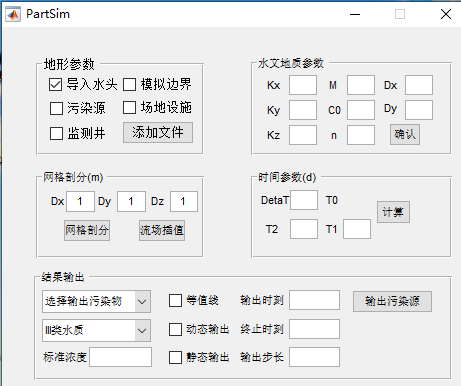Click the T2 input field
The height and width of the screenshot is (386, 461).
pos(304,229)
